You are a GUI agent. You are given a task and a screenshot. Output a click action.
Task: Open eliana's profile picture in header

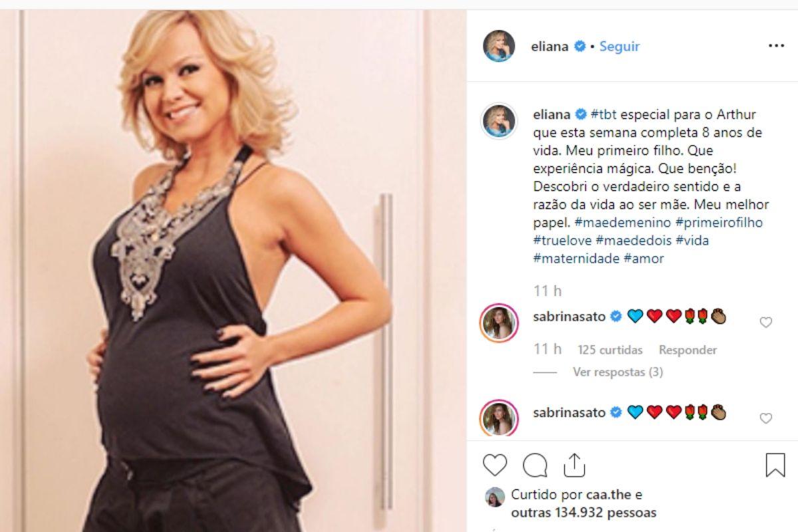click(499, 47)
